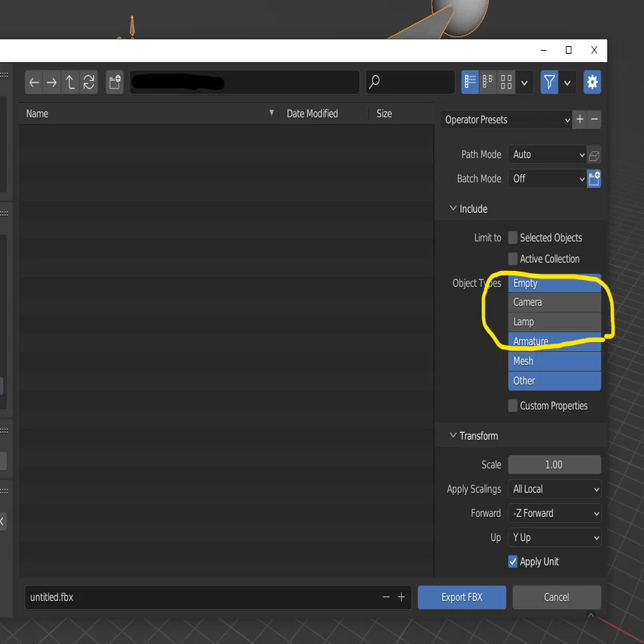Image resolution: width=644 pixels, height=644 pixels.
Task: Decrement filename number with minus
Action: pyautogui.click(x=386, y=597)
